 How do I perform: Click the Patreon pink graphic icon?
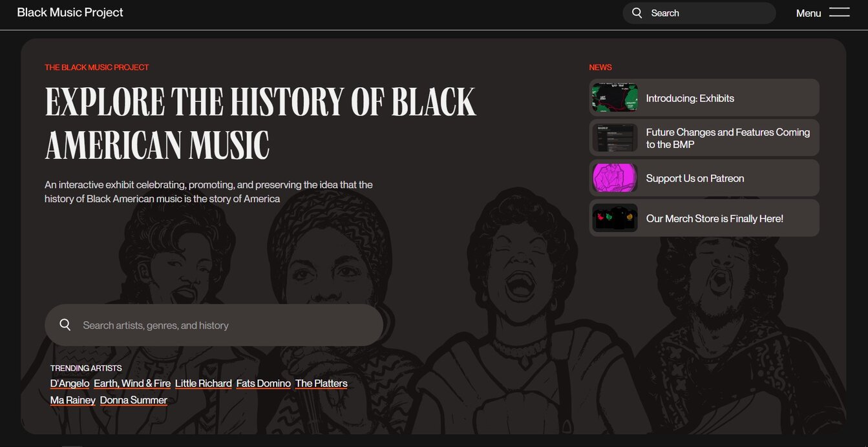tap(613, 178)
